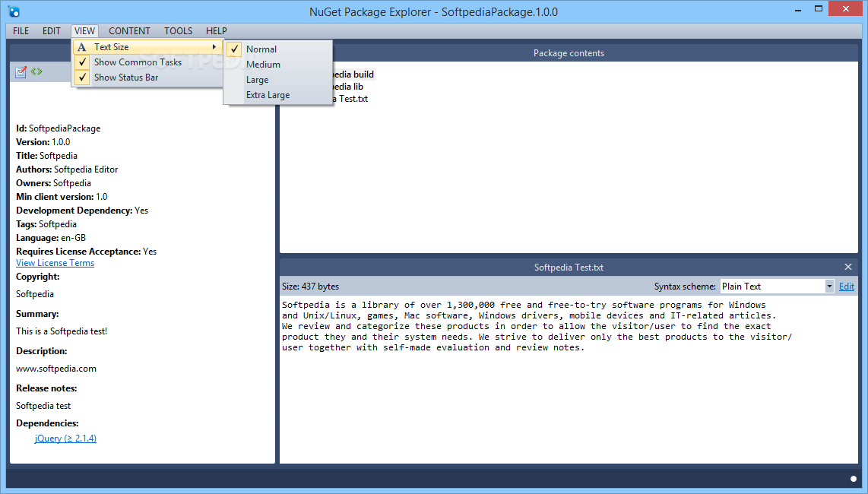Click the Min client version: 1.0 text
The height and width of the screenshot is (494, 868).
pyautogui.click(x=62, y=197)
